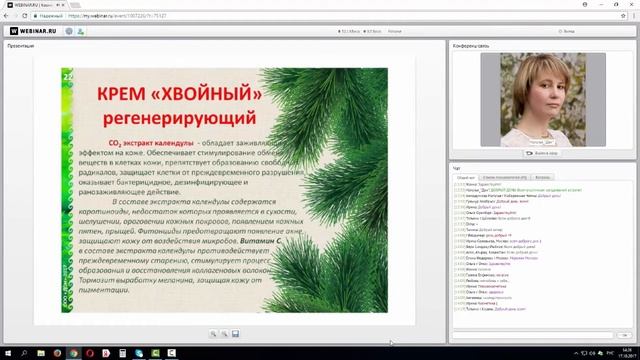Viewport: 640px width, 360px height.
Task: Switch to the general chat tab
Action: pyautogui.click(x=465, y=177)
